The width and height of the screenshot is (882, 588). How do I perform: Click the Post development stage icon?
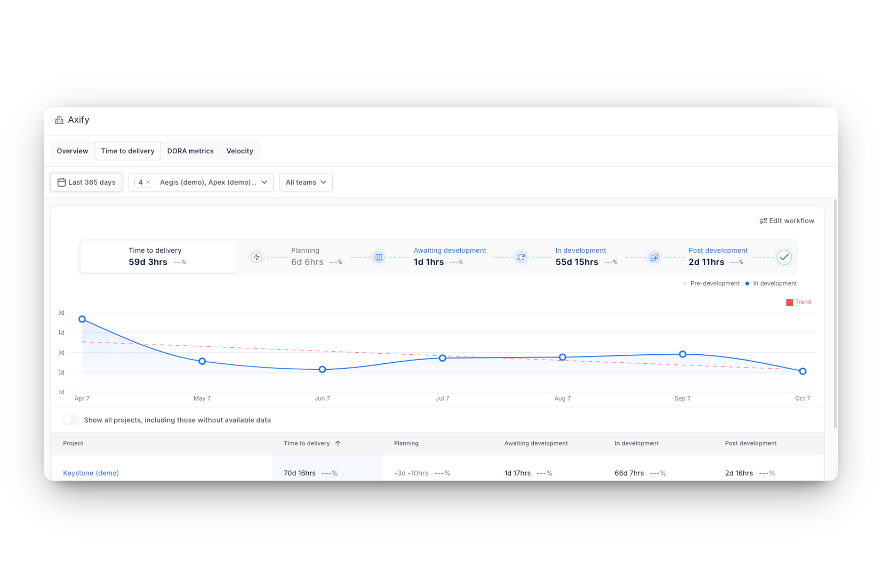click(654, 257)
